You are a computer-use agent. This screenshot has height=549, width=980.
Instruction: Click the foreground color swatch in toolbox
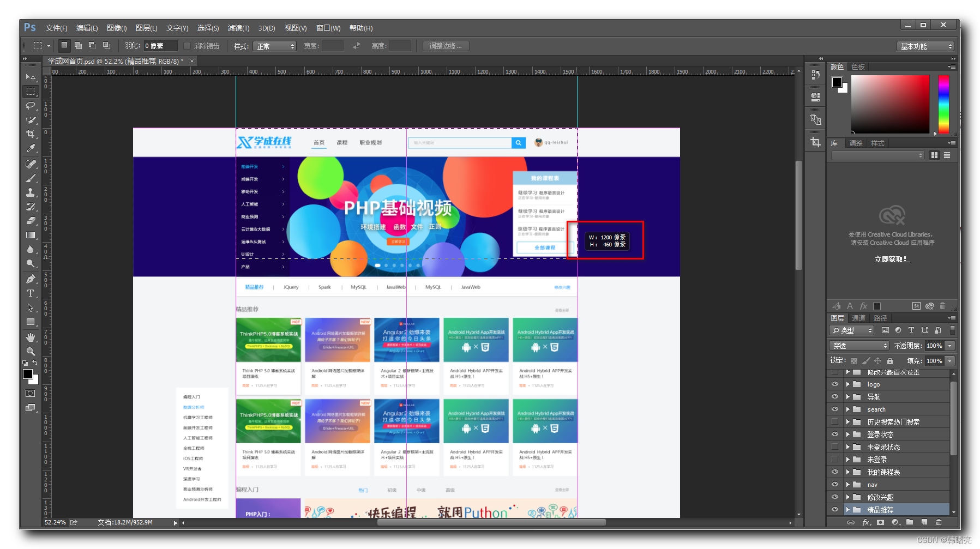tap(28, 374)
